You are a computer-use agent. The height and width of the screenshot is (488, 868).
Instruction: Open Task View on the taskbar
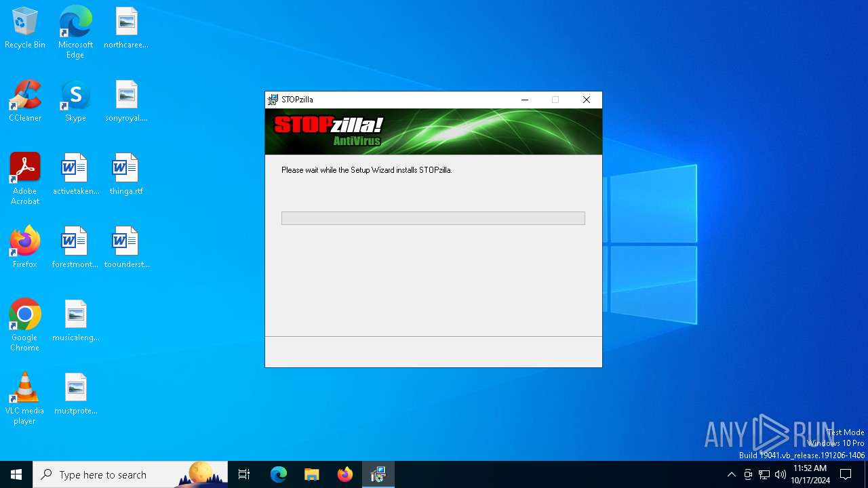(x=244, y=474)
